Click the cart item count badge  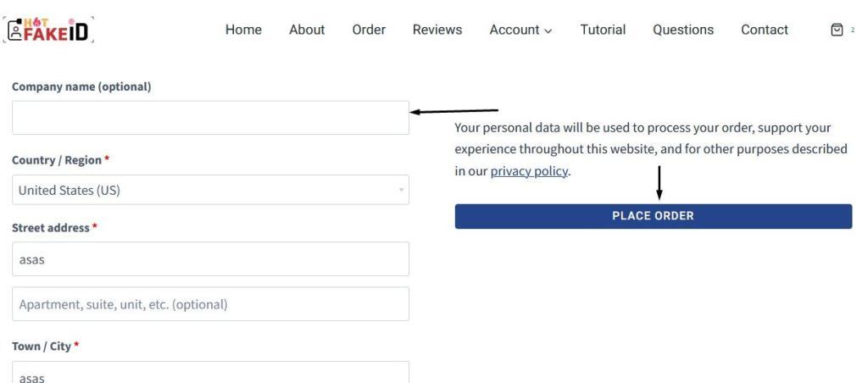pyautogui.click(x=853, y=30)
